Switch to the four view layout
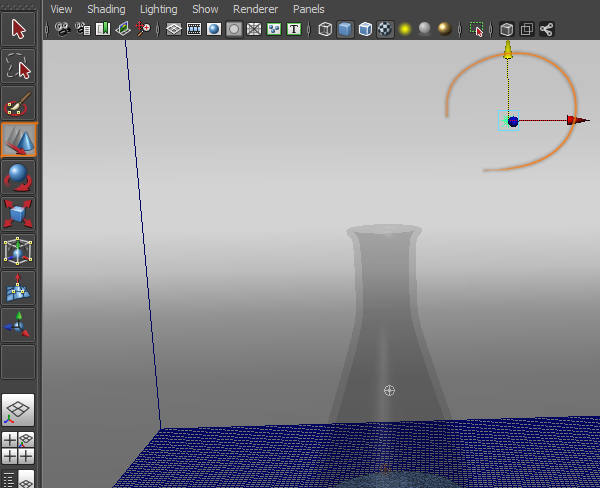Image resolution: width=600 pixels, height=488 pixels. tap(19, 447)
